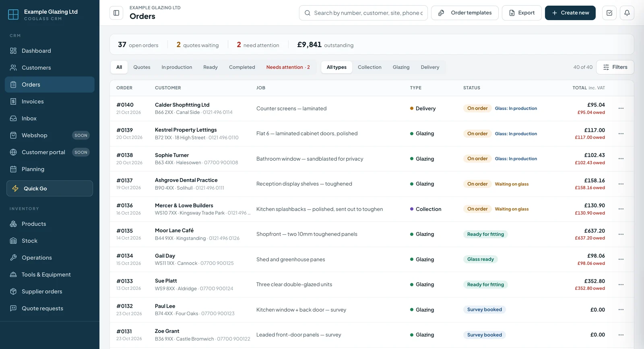Open row menu for order #0135

point(621,234)
